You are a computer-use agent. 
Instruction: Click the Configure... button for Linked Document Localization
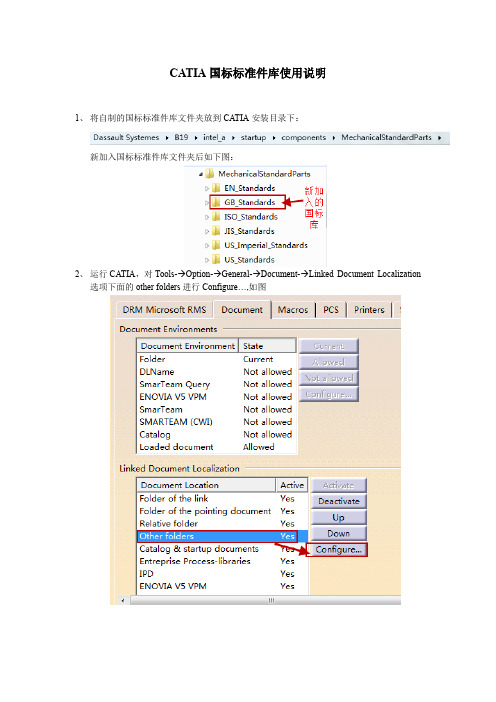[x=338, y=550]
